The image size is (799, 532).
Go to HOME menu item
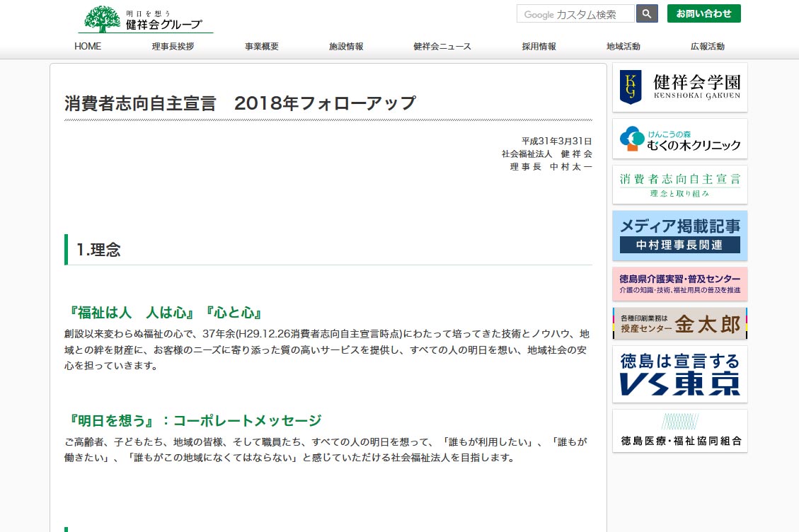tap(88, 47)
